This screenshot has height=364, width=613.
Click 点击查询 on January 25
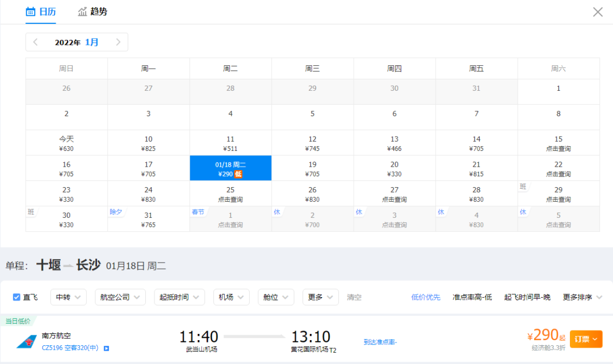point(230,200)
